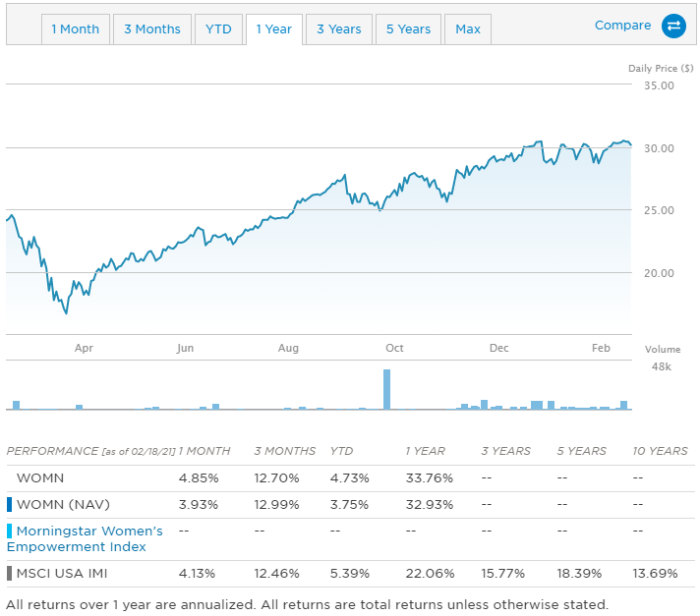Click the price line low near April
This screenshot has height=616, width=700.
tap(66, 311)
